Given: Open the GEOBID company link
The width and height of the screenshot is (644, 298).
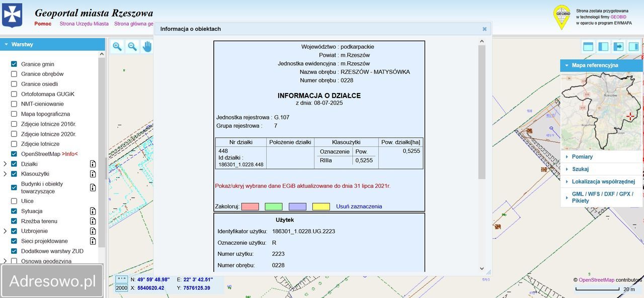Looking at the screenshot, I should pyautogui.click(x=618, y=17).
